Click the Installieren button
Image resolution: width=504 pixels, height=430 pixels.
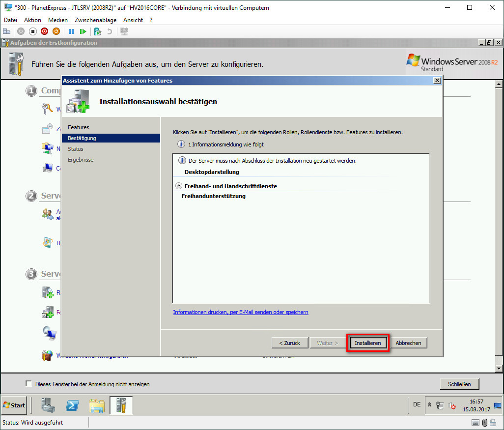tap(368, 343)
